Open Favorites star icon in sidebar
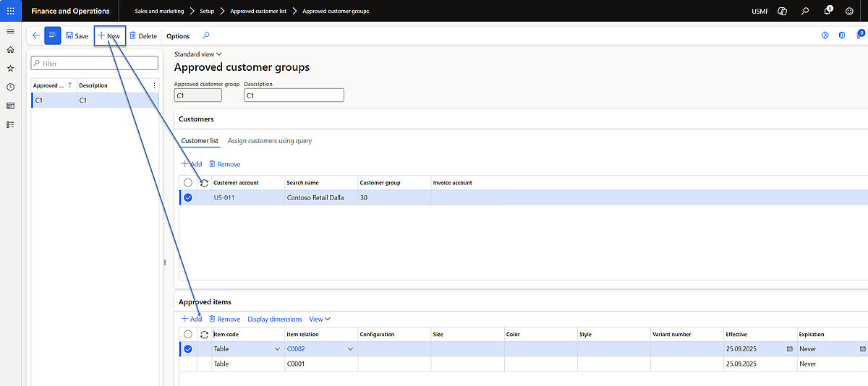868x386 pixels. 10,69
